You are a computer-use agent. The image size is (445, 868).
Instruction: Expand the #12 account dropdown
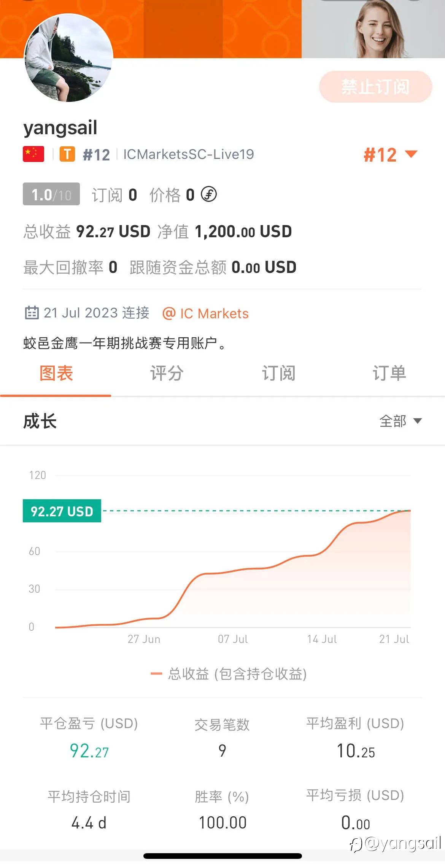tap(391, 155)
